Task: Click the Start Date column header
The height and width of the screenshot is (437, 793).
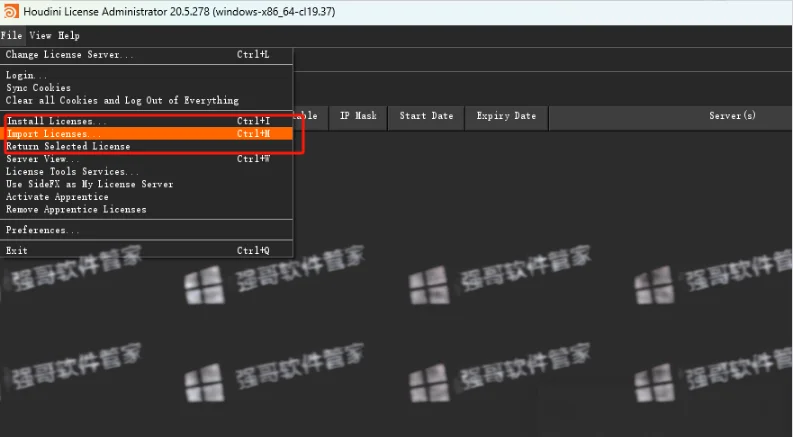Action: click(426, 116)
